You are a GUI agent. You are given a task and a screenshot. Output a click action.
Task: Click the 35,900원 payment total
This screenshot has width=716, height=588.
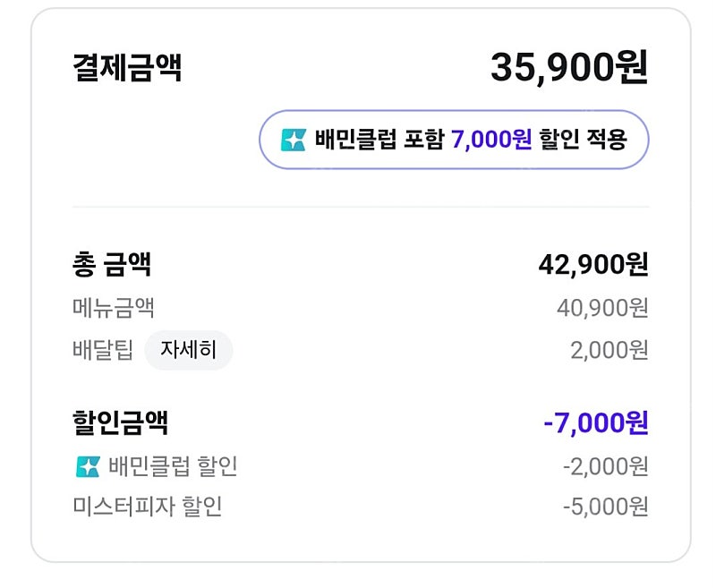[x=569, y=67]
